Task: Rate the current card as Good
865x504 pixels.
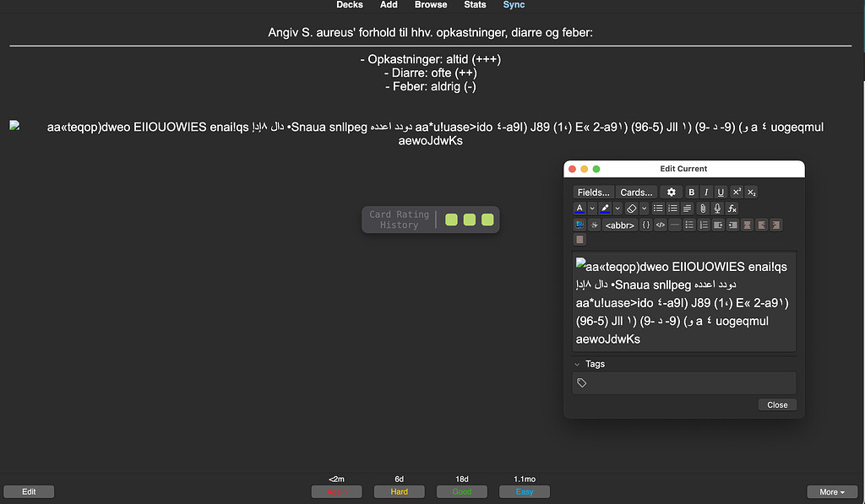Action: click(x=461, y=491)
